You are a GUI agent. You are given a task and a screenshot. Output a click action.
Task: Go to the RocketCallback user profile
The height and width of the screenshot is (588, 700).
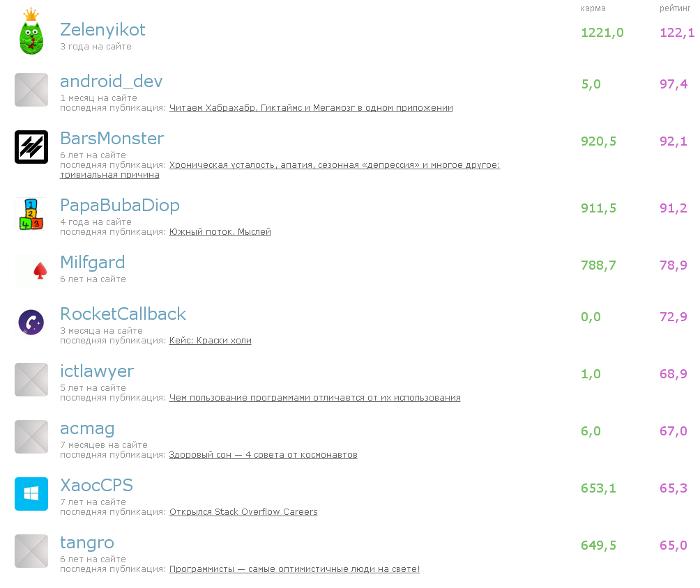click(123, 314)
